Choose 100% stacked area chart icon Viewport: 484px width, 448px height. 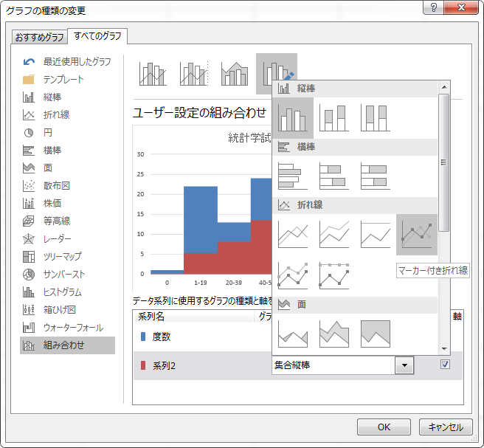coord(376,334)
